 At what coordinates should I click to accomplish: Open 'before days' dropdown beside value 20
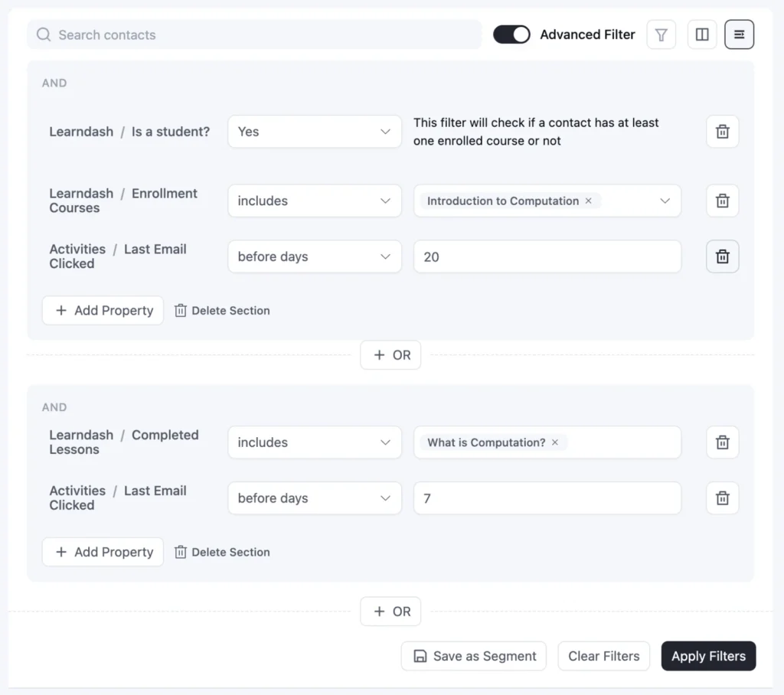click(315, 256)
